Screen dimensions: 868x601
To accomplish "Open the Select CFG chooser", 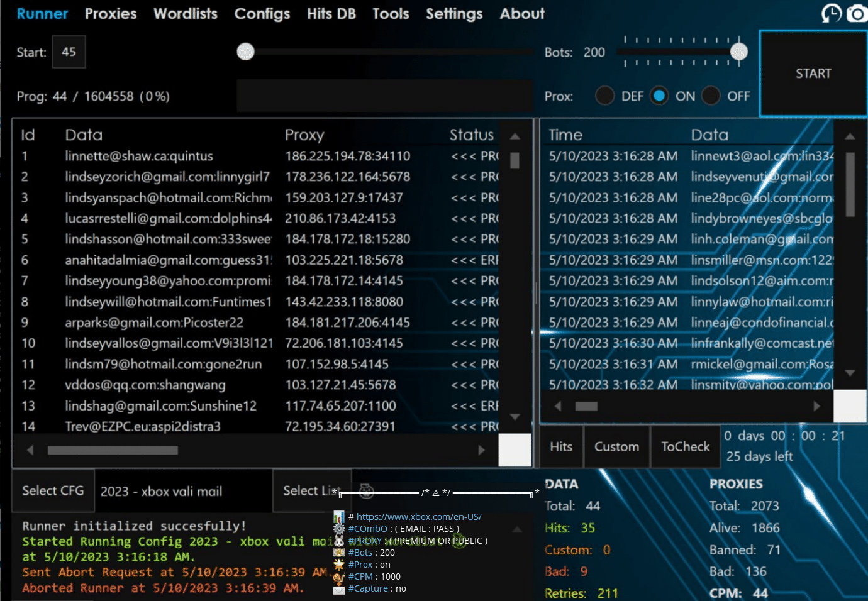I will (x=53, y=490).
